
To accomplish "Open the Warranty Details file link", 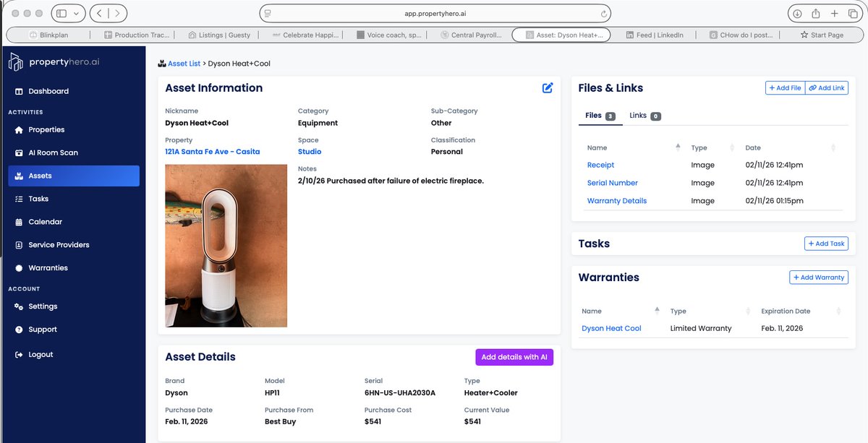I will (x=617, y=201).
